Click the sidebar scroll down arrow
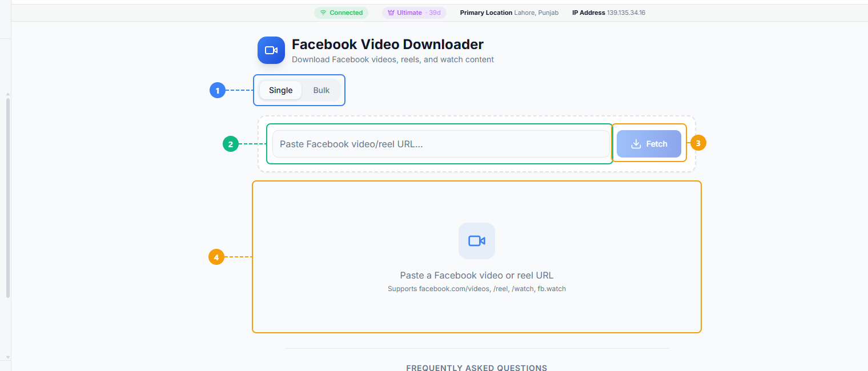The width and height of the screenshot is (868, 371). (7, 357)
